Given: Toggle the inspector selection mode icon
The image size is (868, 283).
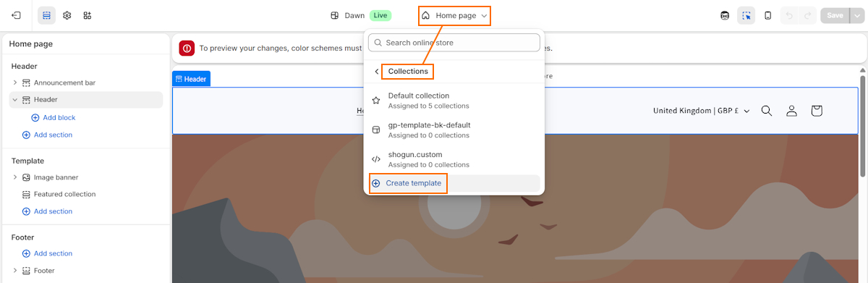Looking at the screenshot, I should click(x=746, y=15).
